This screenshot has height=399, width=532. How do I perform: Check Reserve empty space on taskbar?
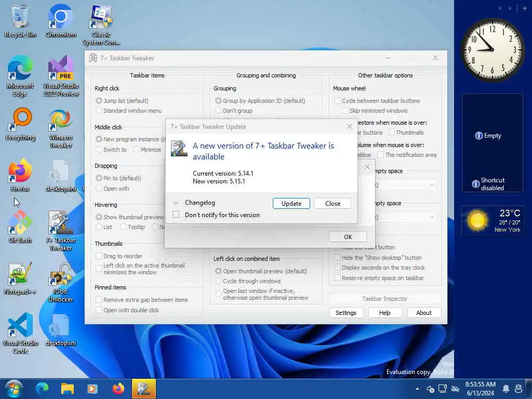pyautogui.click(x=337, y=278)
